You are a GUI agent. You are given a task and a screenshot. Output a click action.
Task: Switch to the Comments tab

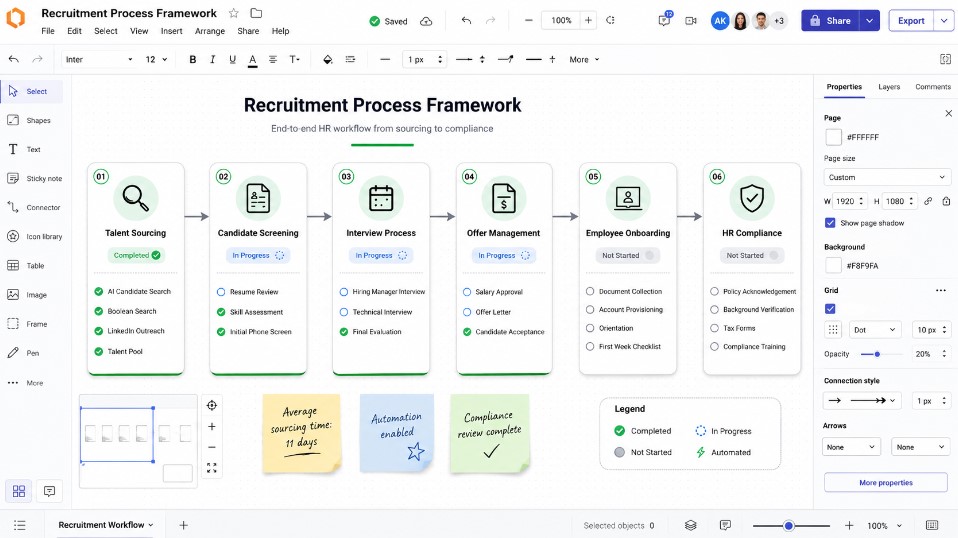[x=932, y=87]
